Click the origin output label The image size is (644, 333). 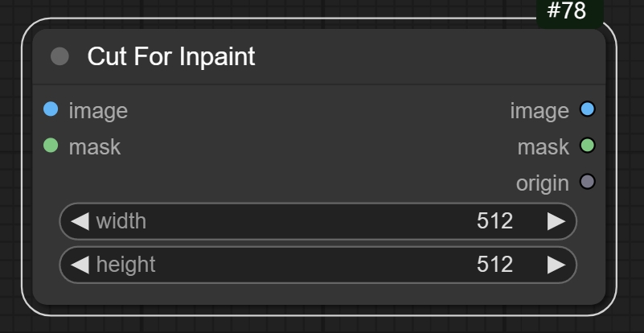click(x=542, y=183)
